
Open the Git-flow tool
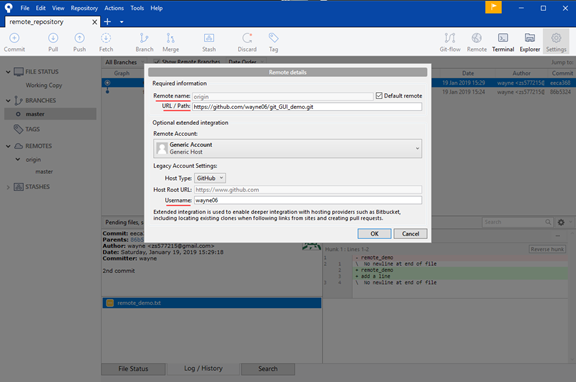click(x=450, y=42)
